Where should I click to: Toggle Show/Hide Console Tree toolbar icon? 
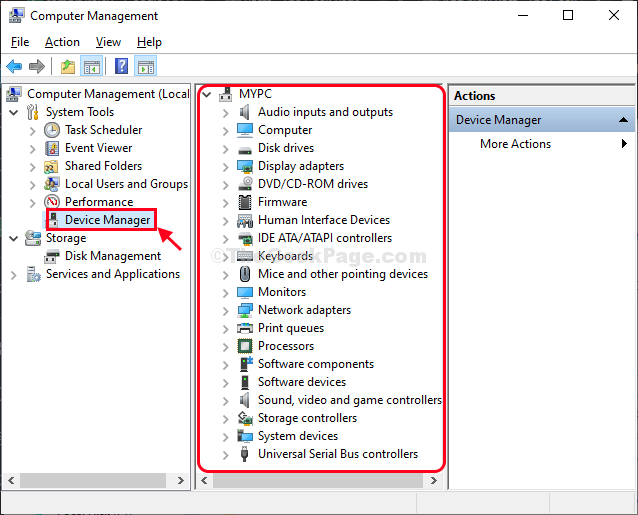(91, 66)
